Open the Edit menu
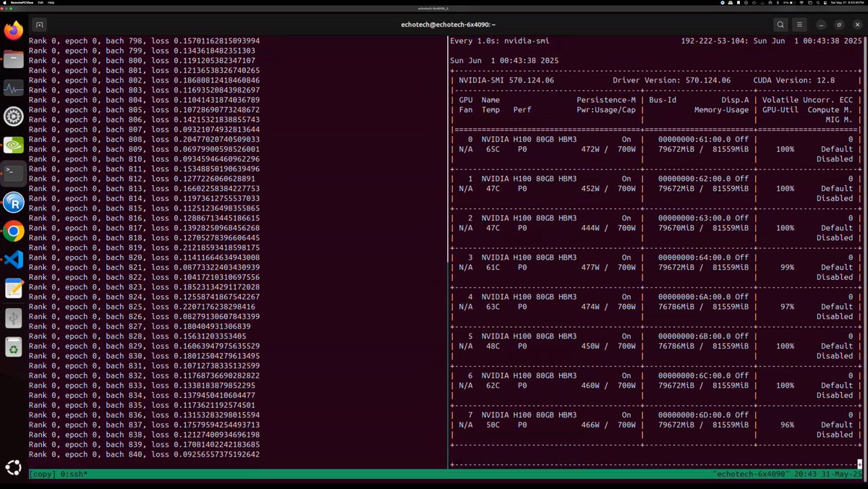868x489 pixels. (x=41, y=2)
